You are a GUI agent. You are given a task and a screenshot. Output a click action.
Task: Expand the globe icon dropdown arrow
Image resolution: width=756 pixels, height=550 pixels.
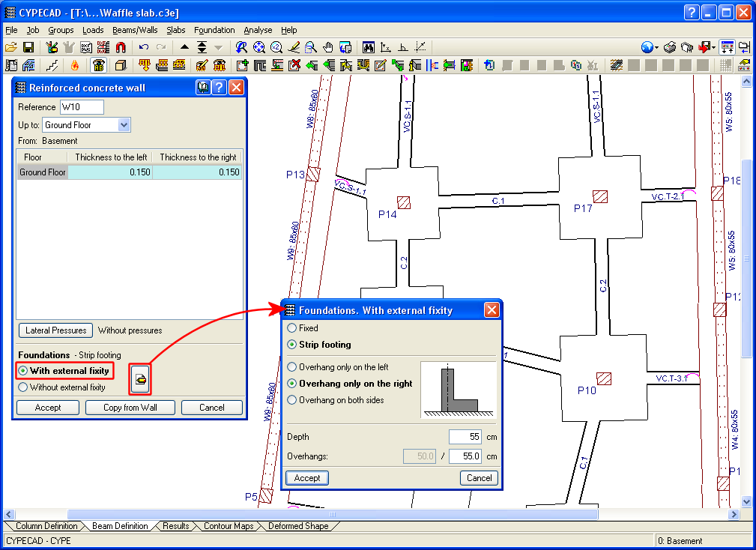pos(657,48)
